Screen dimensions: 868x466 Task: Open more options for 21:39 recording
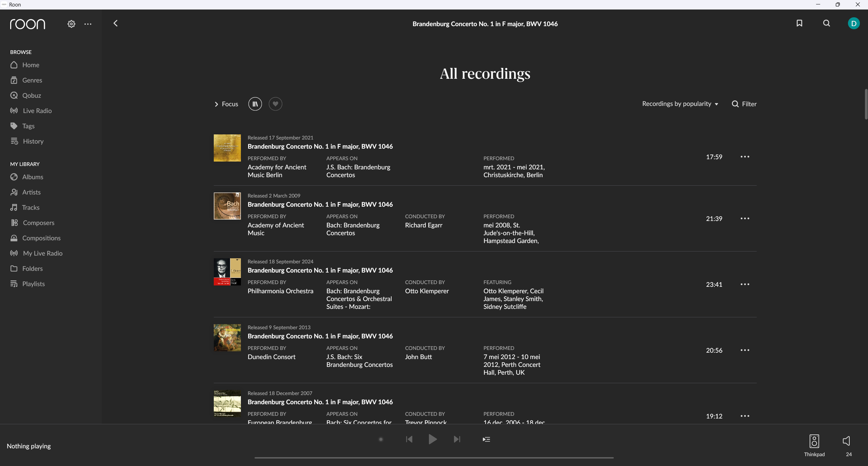pos(745,219)
